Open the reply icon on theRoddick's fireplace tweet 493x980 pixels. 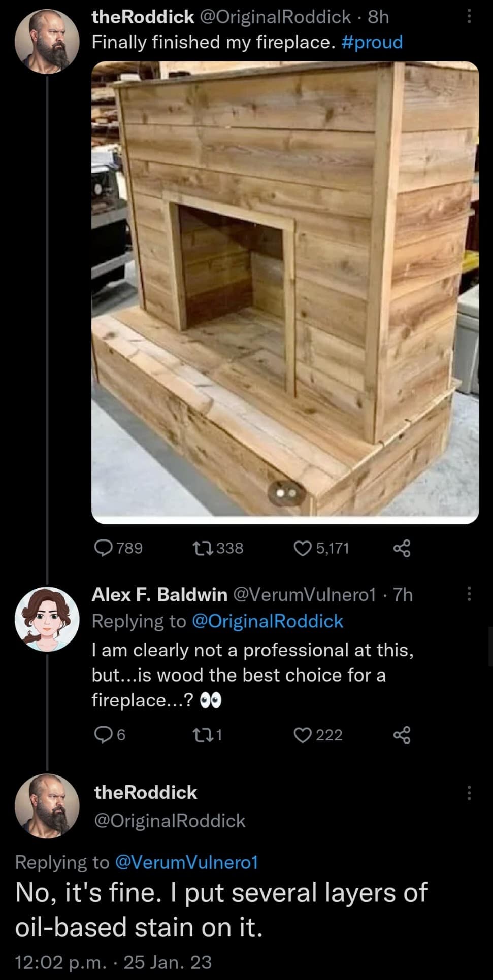click(x=104, y=548)
